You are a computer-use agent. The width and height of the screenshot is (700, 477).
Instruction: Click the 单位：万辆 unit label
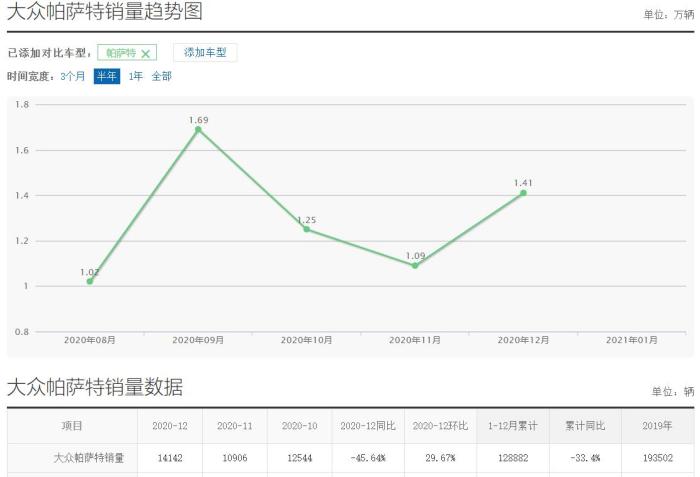[x=669, y=15]
